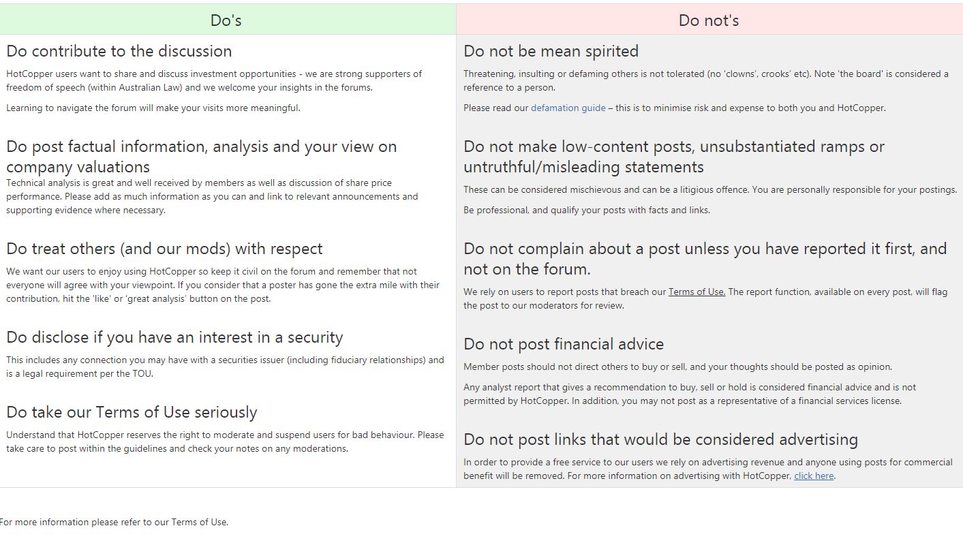Screen dimensions: 963x560
Task: Click 'Be professional, and qualify your posts' sentence
Action: (587, 210)
